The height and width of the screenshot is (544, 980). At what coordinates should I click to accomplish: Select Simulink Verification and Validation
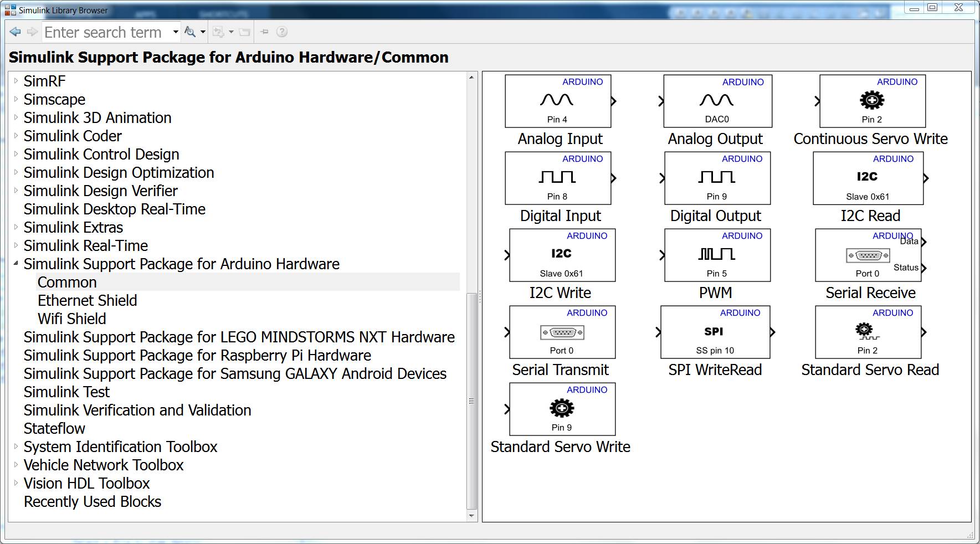pos(137,410)
